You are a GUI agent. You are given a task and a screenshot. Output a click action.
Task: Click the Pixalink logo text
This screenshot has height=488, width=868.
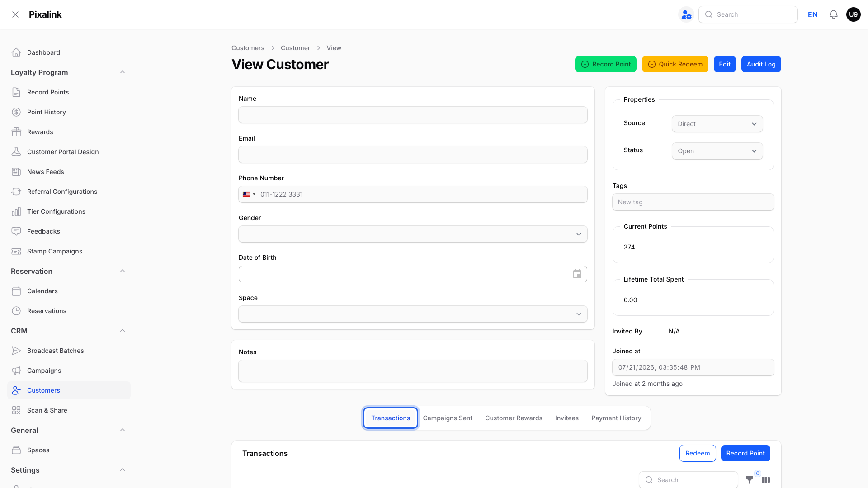[45, 14]
